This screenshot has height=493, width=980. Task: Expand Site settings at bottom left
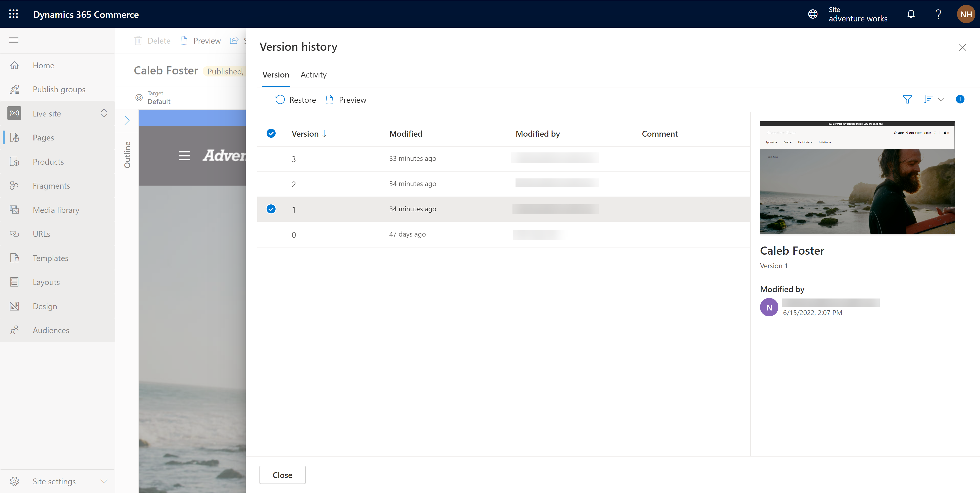point(103,481)
